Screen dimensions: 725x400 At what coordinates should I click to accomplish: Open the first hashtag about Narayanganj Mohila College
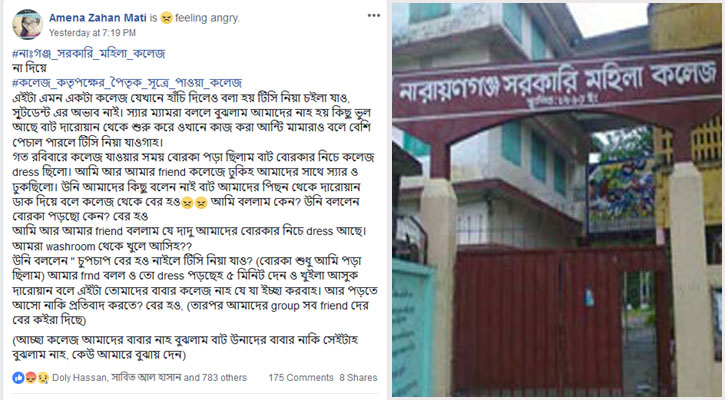(88, 54)
